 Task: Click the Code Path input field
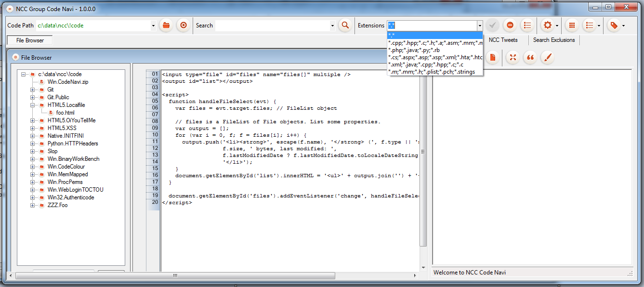[x=93, y=26]
